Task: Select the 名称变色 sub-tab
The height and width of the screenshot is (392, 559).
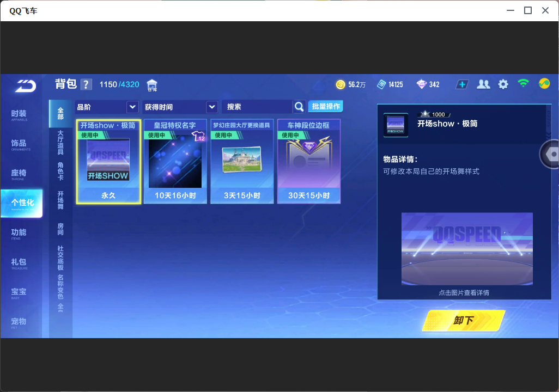Action: (x=60, y=287)
